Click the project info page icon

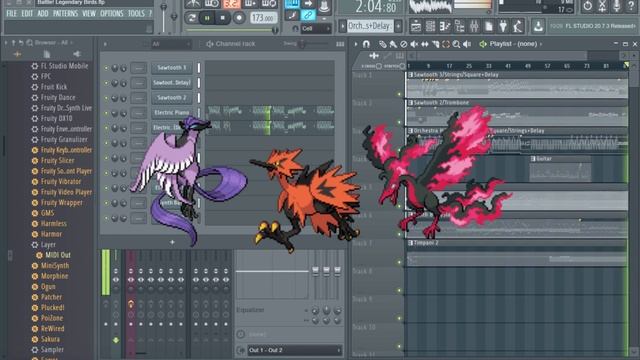pyautogui.click(x=489, y=26)
